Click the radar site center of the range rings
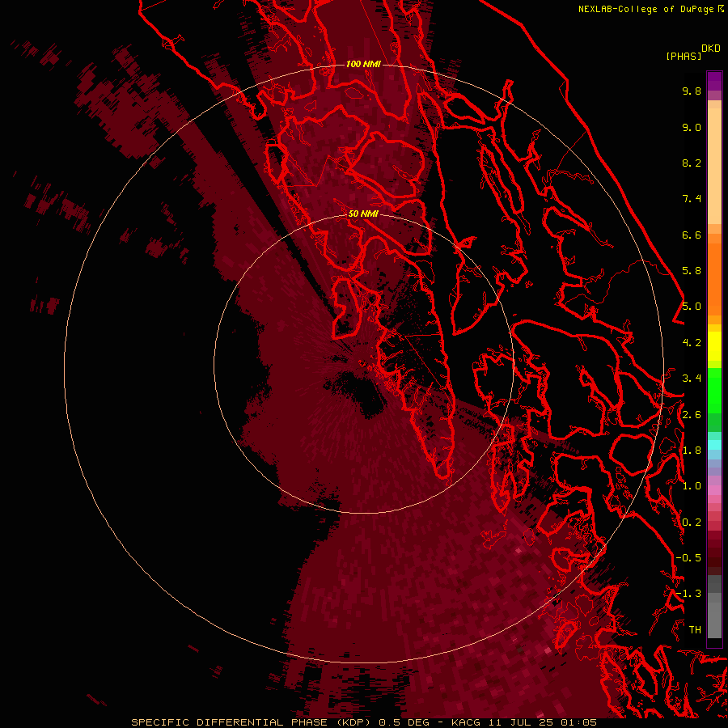This screenshot has width=728, height=728. click(x=363, y=363)
